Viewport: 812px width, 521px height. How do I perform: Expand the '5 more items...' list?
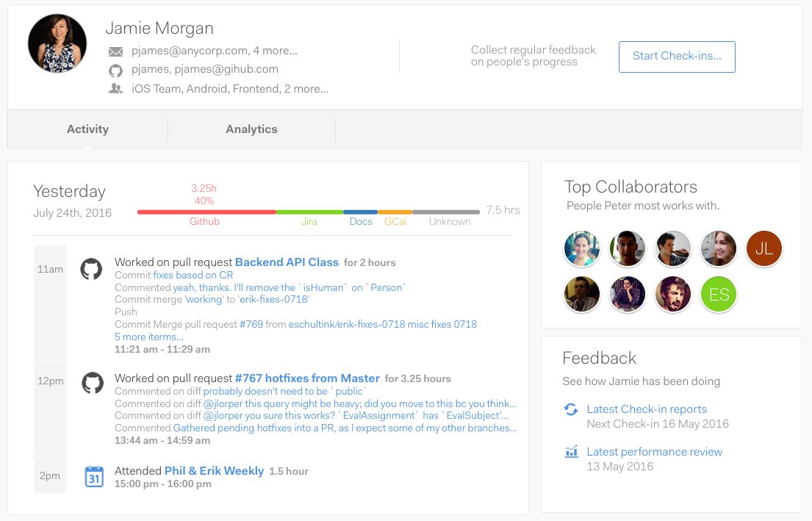pos(149,337)
